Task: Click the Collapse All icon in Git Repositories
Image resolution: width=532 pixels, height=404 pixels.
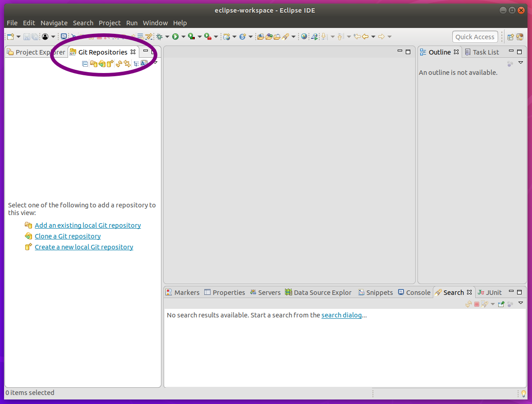Action: 85,64
